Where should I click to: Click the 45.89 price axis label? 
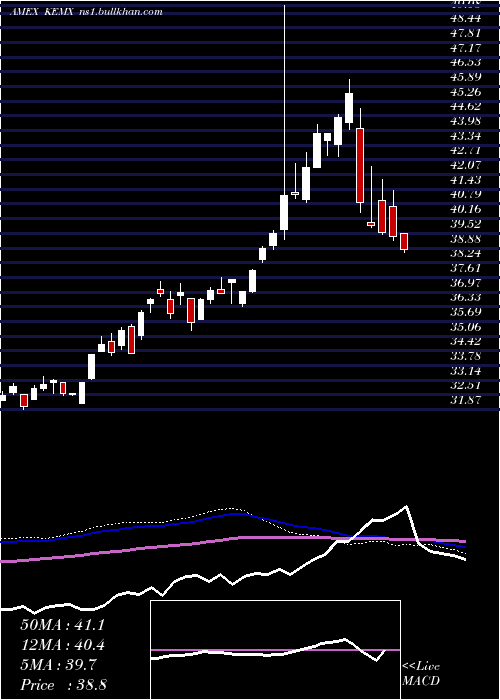pos(466,77)
